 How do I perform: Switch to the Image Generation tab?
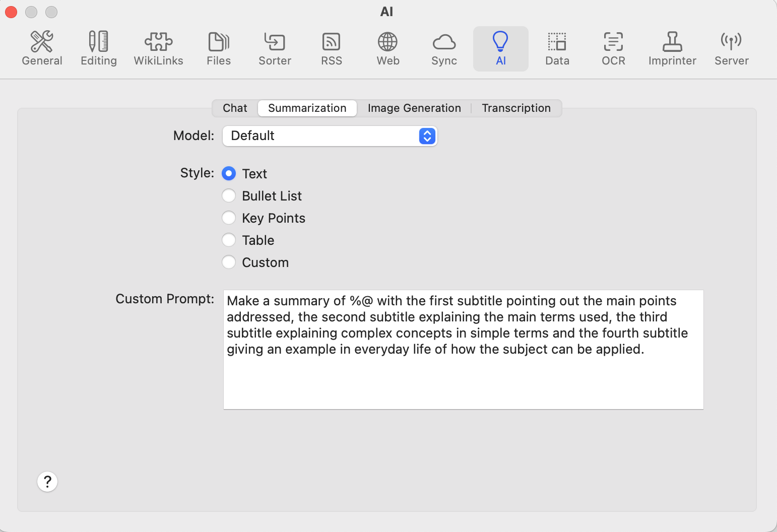coord(414,108)
